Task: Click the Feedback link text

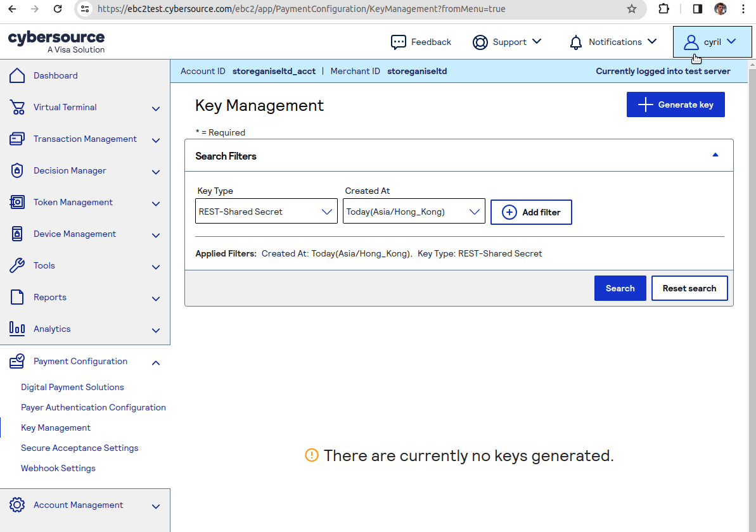Action: pyautogui.click(x=431, y=42)
